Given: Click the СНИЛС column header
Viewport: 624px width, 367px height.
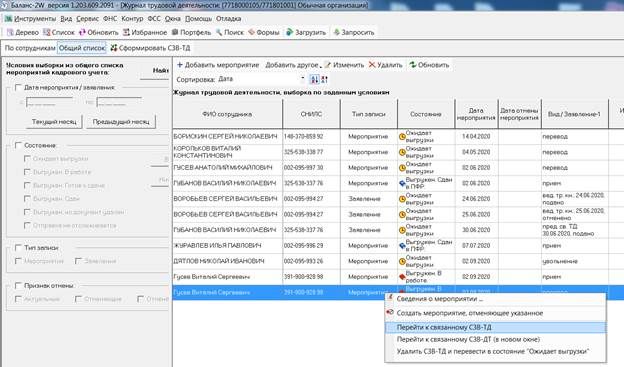Looking at the screenshot, I should (311, 114).
